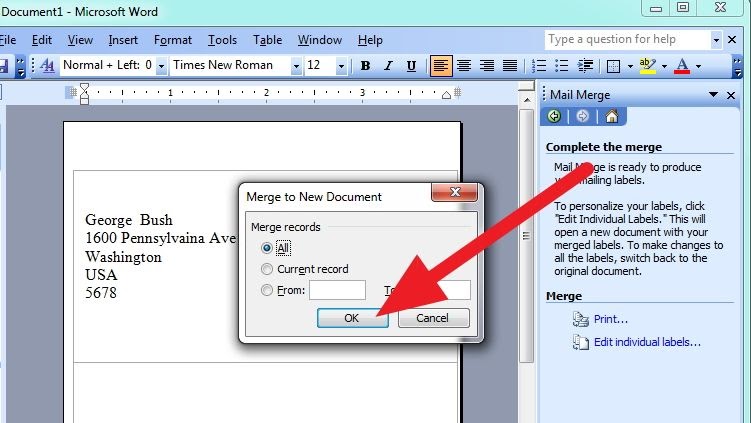Click the indent icon next to bullets

(x=585, y=66)
